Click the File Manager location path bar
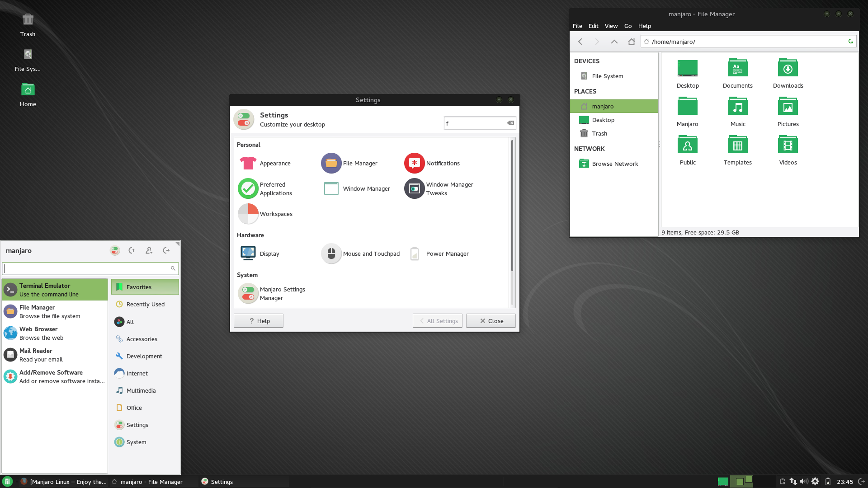Image resolution: width=868 pixels, height=488 pixels. tap(749, 42)
